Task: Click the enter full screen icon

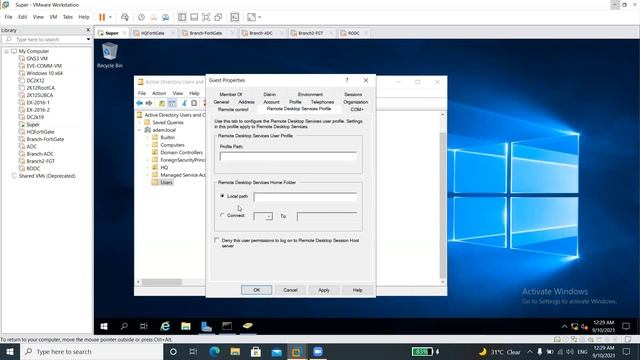Action: coord(206,17)
